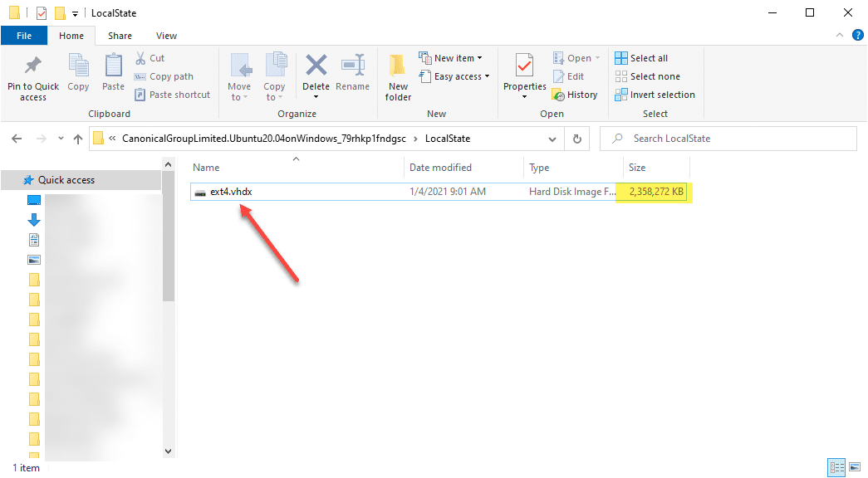
Task: Click the 1/4/2021 9:01 AM date
Action: (447, 192)
